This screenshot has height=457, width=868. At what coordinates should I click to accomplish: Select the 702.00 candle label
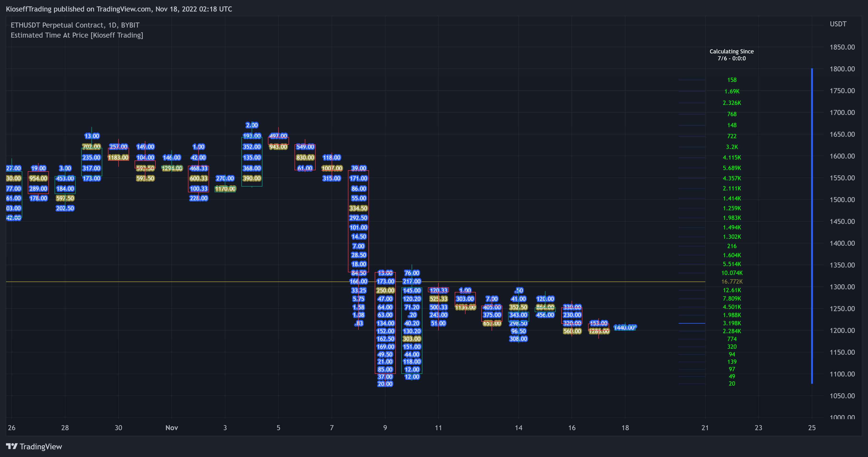91,147
